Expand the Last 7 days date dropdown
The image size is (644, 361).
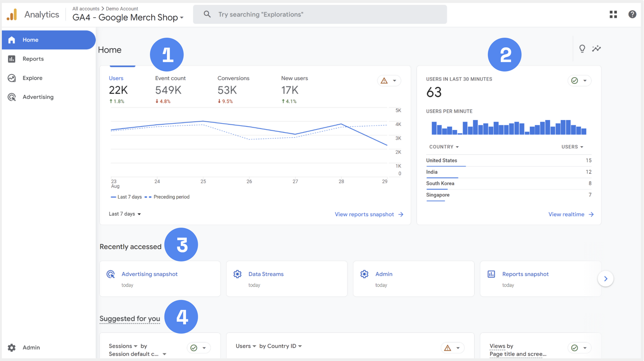125,214
